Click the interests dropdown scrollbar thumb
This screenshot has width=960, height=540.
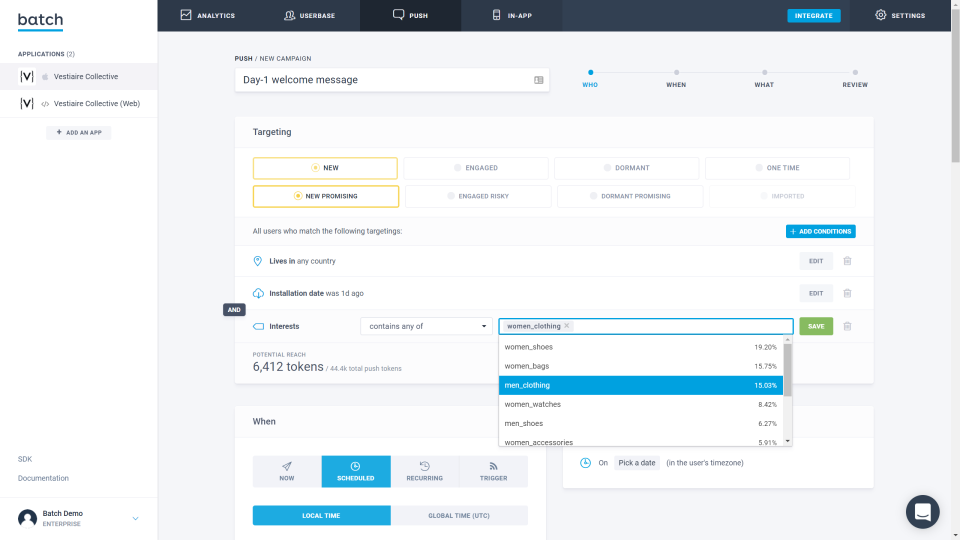pos(787,370)
